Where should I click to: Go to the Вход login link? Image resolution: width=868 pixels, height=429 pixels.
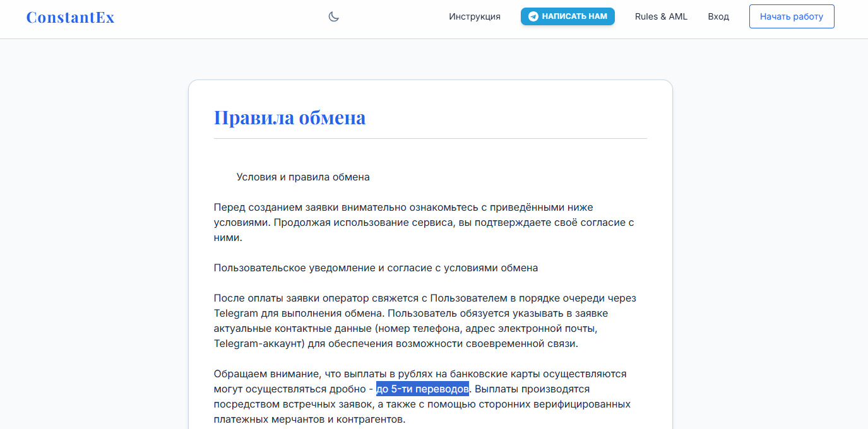click(718, 16)
